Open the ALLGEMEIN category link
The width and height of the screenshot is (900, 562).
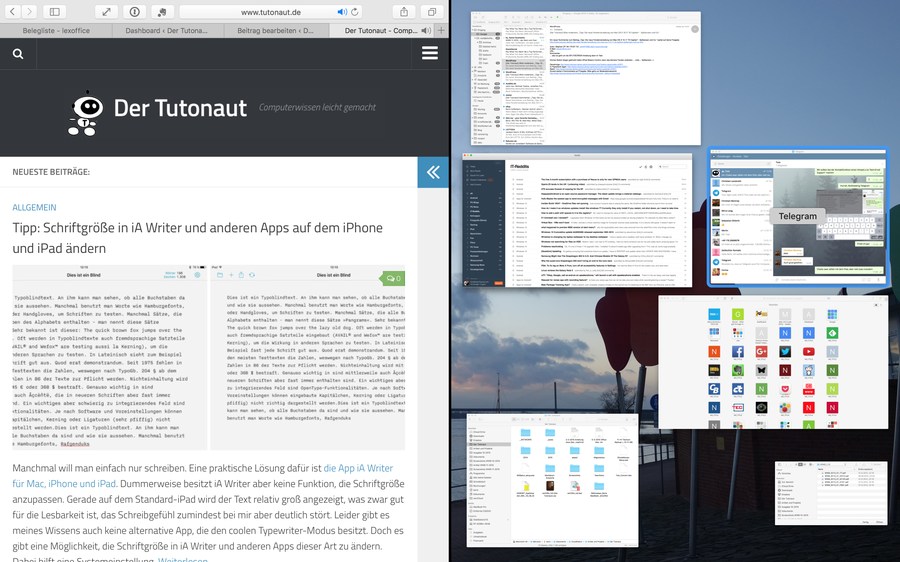(34, 207)
